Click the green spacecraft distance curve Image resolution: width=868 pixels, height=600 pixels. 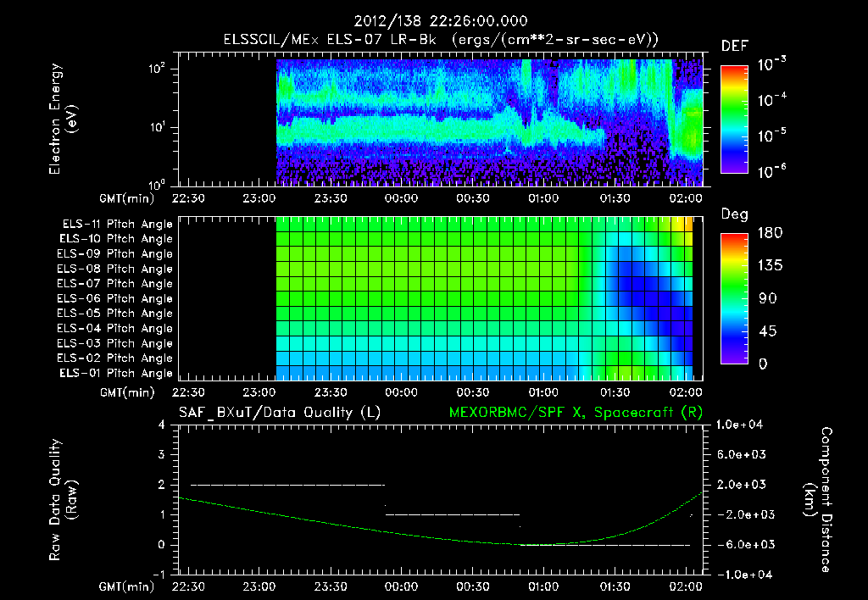pos(441,537)
